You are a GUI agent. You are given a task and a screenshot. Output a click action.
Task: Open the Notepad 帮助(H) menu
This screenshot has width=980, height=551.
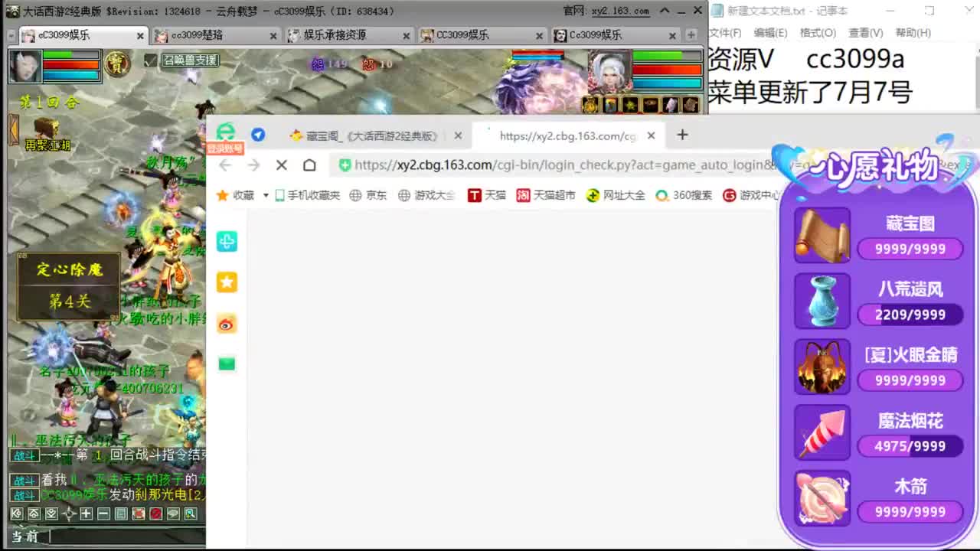point(913,33)
